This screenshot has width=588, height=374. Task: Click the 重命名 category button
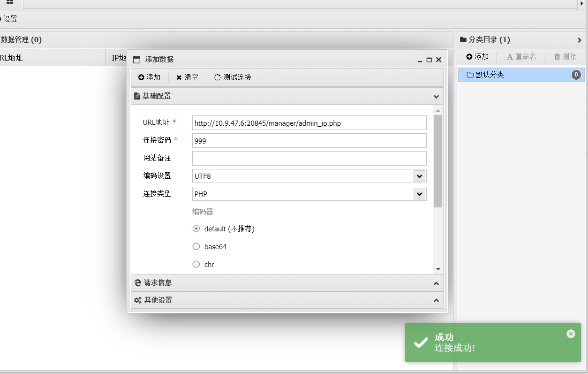click(521, 57)
